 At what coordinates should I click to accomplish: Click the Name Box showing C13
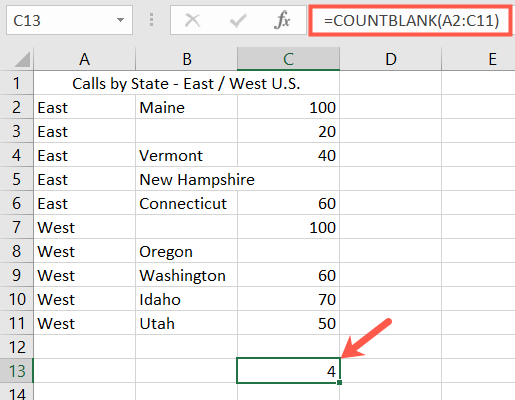pyautogui.click(x=69, y=20)
